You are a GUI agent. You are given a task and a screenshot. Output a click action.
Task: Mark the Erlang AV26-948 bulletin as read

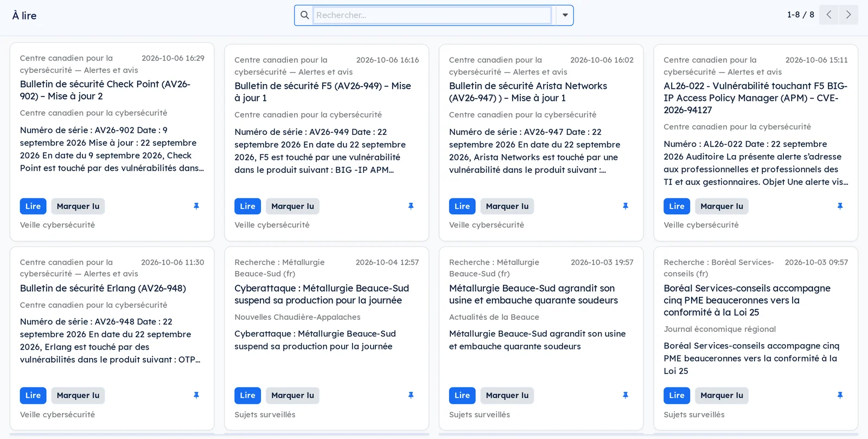pos(78,396)
